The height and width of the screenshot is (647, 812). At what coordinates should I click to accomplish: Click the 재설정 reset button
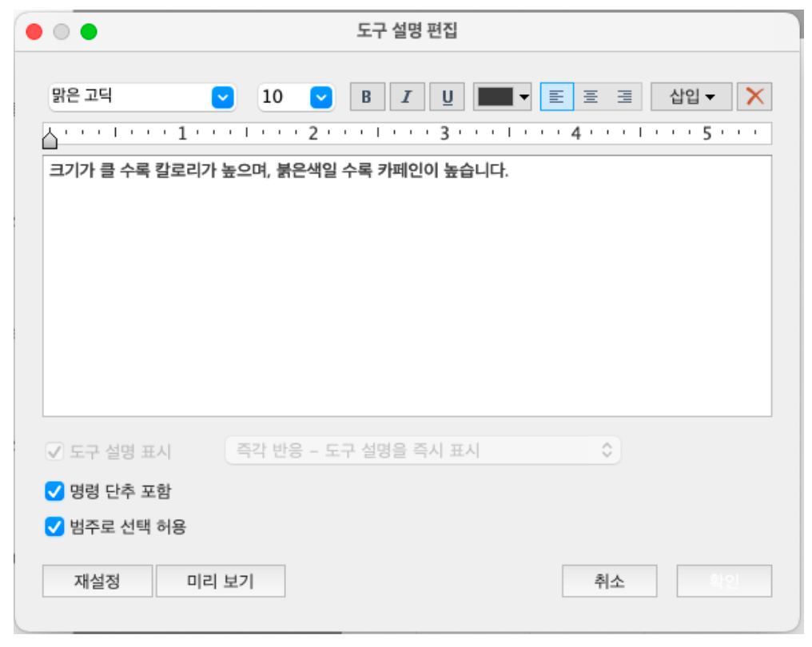[97, 581]
